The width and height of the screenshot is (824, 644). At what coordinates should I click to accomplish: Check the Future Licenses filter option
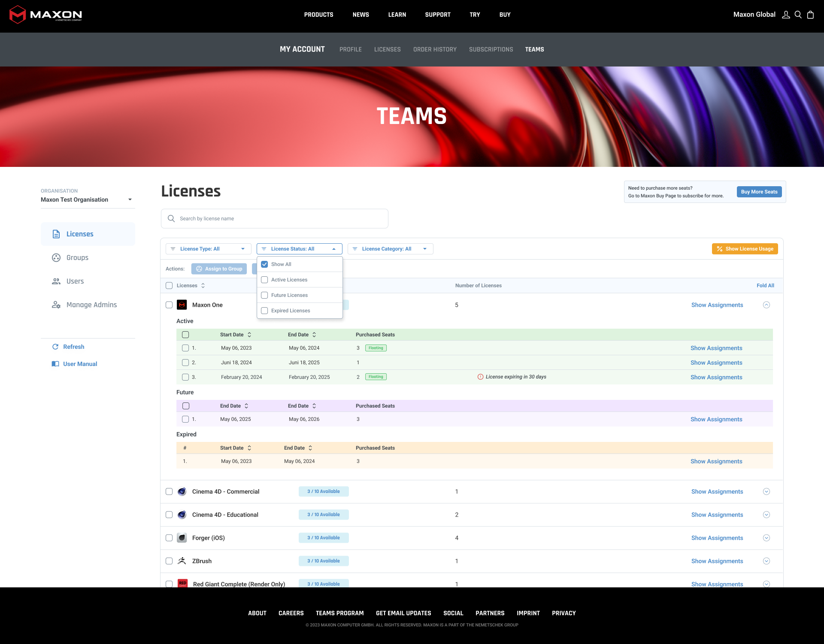pos(264,295)
